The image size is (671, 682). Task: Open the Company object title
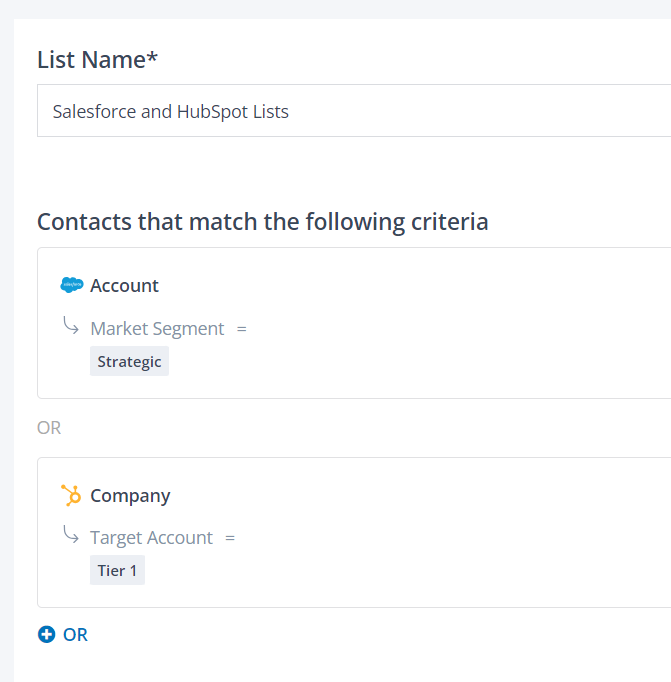[130, 496]
